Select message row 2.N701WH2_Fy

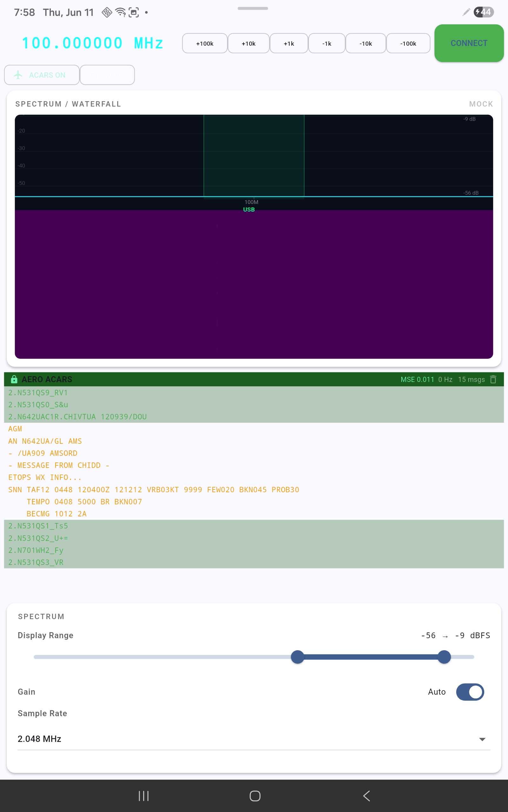(254, 550)
